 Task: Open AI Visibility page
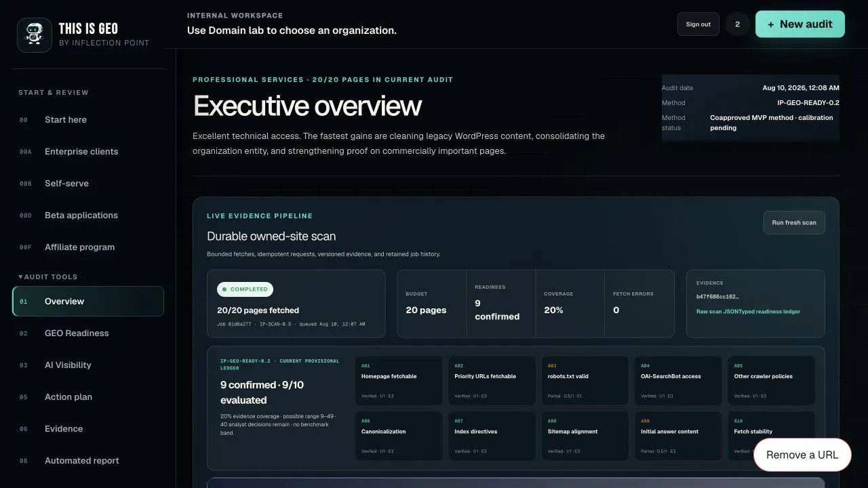pos(88,365)
